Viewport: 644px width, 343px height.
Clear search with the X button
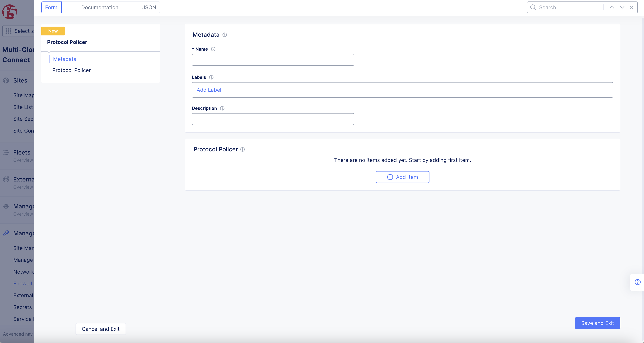tap(631, 7)
